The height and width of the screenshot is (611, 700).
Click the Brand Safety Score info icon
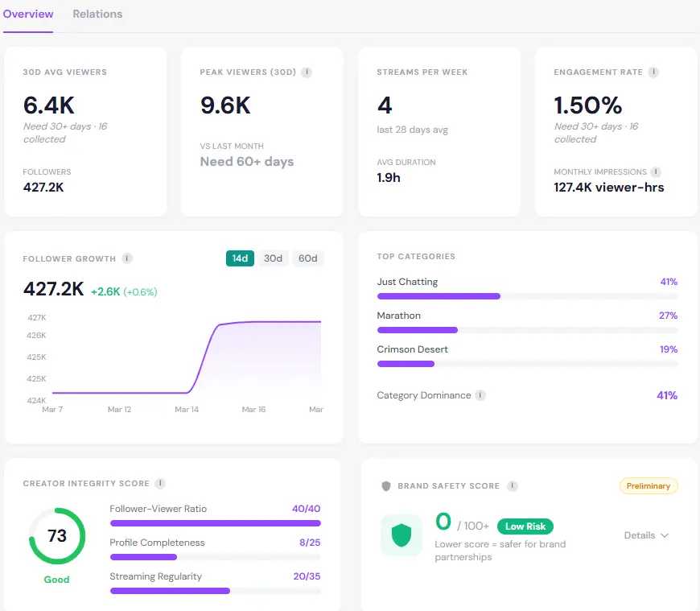click(513, 485)
